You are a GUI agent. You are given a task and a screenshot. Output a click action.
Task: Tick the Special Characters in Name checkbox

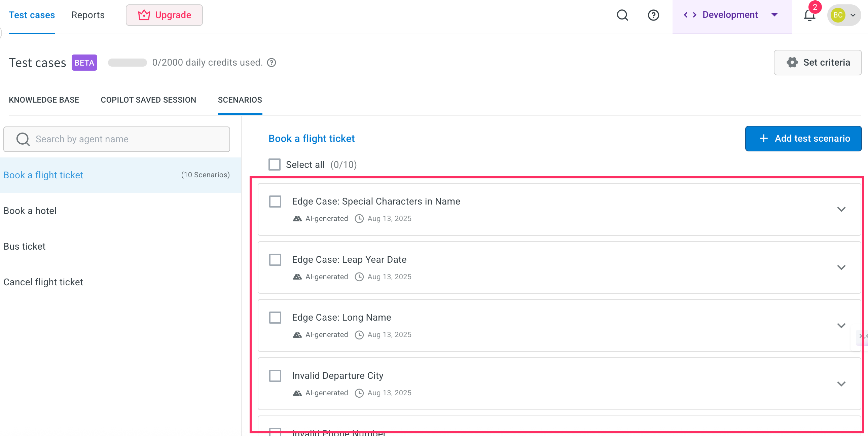pyautogui.click(x=275, y=202)
